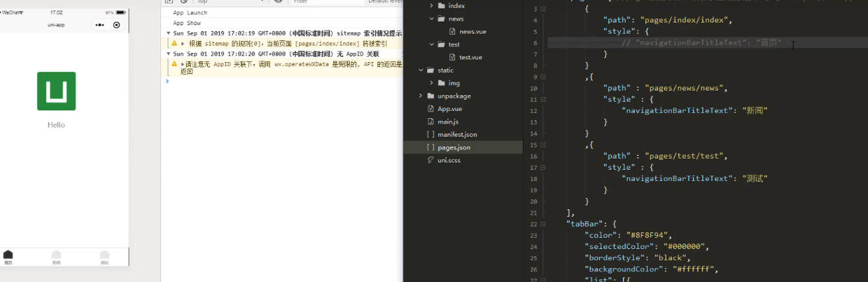Select the 'App Launch' console log line
Viewport: 868px width, 282px height.
click(x=190, y=13)
